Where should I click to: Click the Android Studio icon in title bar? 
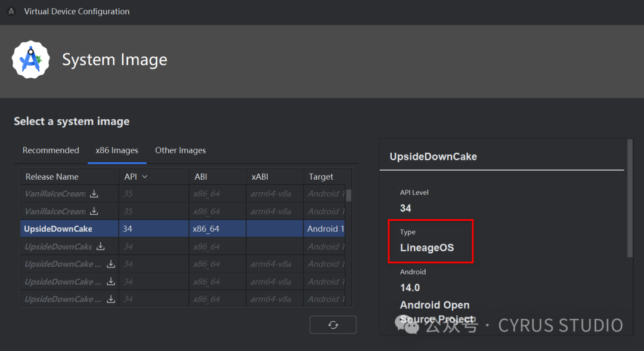(x=11, y=11)
